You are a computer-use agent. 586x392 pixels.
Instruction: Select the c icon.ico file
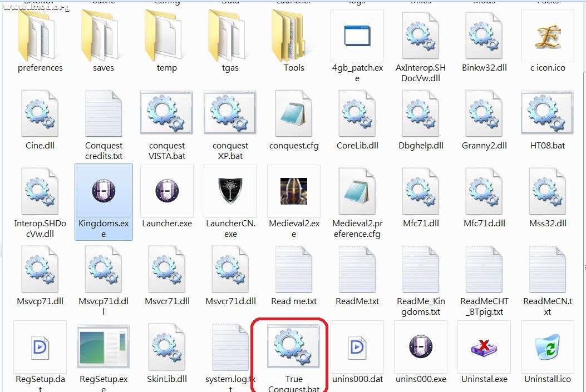[x=548, y=36]
